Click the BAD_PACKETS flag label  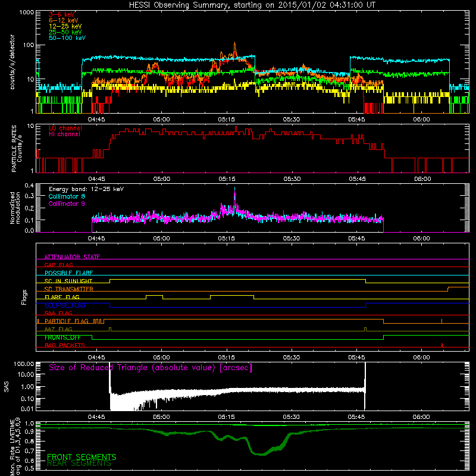[65, 345]
